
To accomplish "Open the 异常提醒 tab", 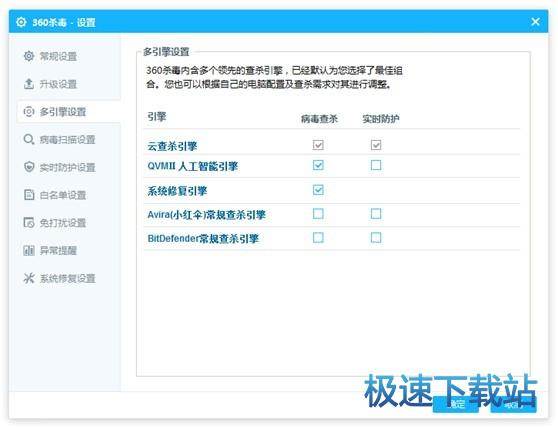I will click(69, 250).
